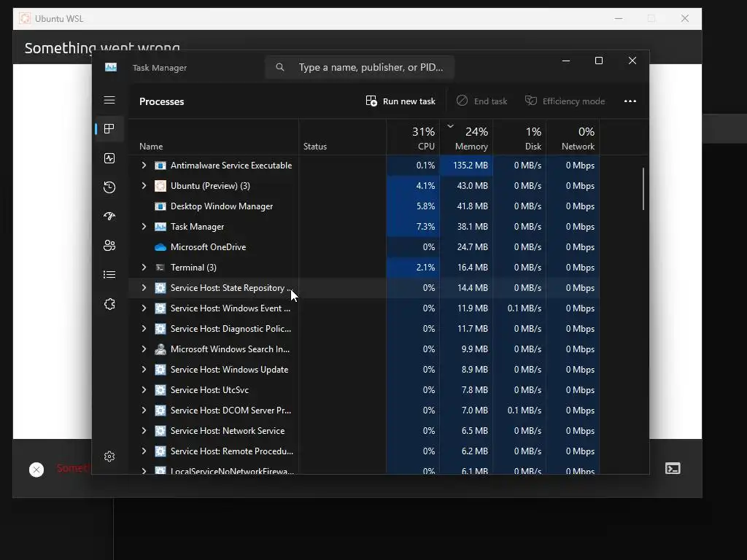
Task: Expand the Terminal (3) process group
Action: (144, 268)
